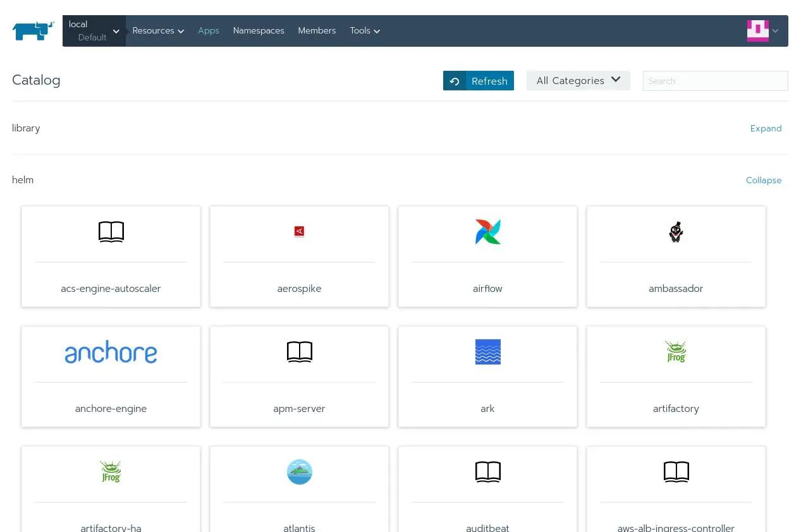This screenshot has height=532, width=801.
Task: Select the auditbeat book icon
Action: 488,472
